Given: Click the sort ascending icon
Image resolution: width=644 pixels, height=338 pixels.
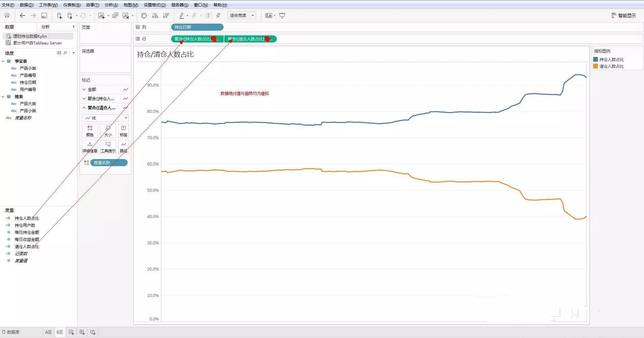Looking at the screenshot, I should tap(155, 16).
